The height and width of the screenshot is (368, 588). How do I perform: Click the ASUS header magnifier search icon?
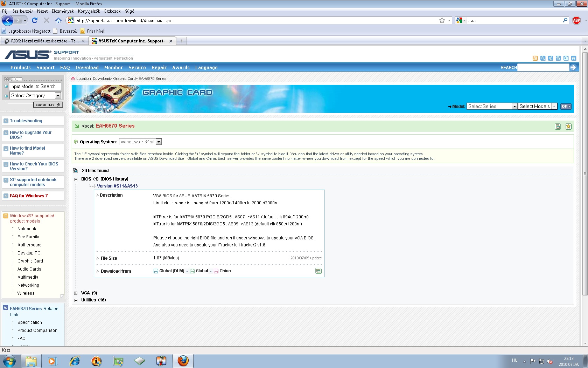pos(543,58)
